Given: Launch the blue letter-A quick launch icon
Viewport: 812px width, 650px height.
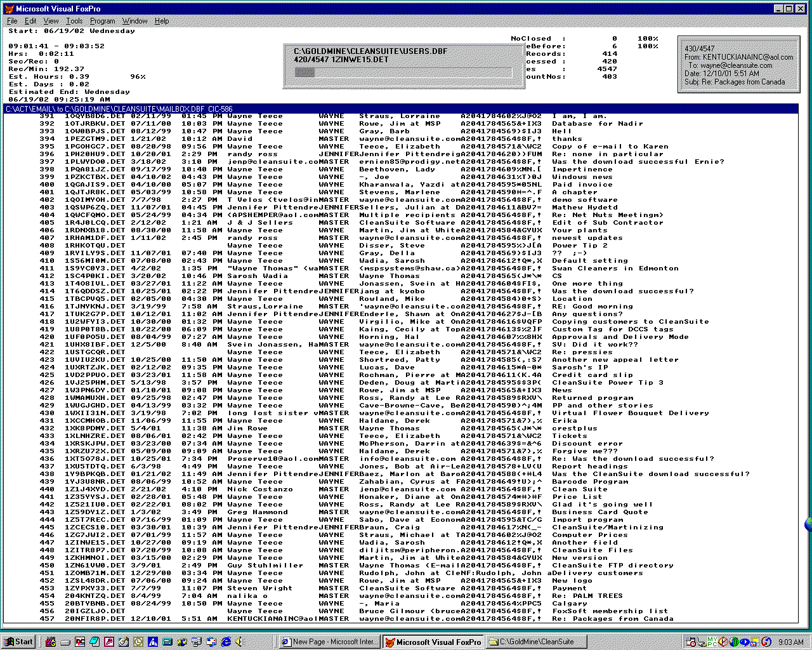Looking at the screenshot, I should (x=153, y=642).
